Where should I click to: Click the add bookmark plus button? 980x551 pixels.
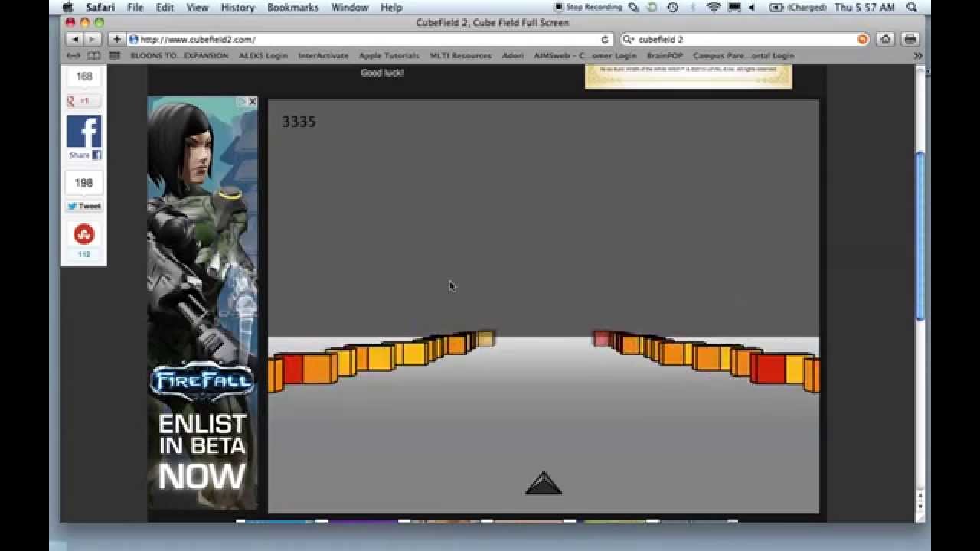117,39
